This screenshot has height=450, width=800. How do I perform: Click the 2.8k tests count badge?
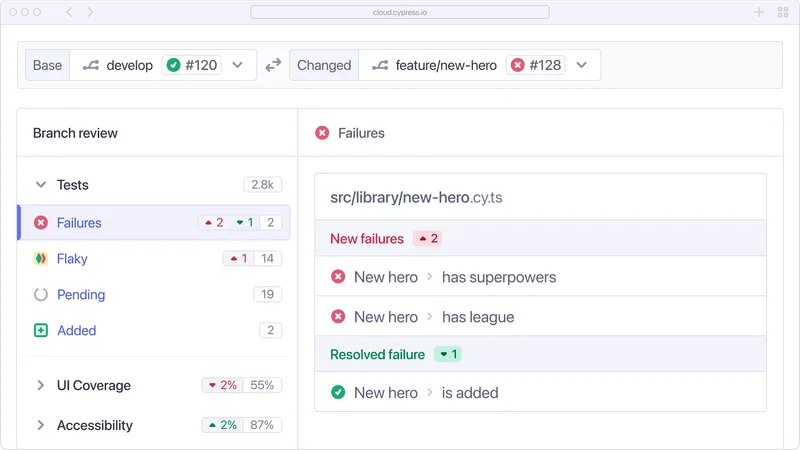pos(263,185)
